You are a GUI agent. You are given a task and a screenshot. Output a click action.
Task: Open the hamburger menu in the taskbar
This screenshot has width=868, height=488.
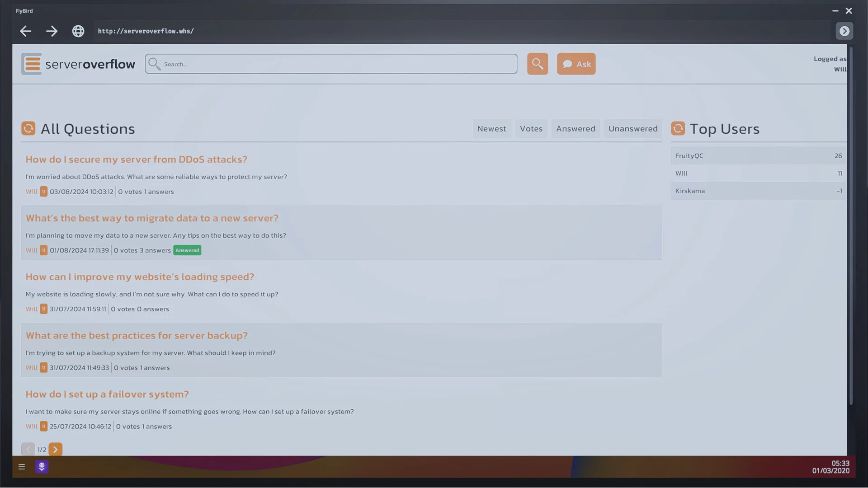tap(21, 467)
